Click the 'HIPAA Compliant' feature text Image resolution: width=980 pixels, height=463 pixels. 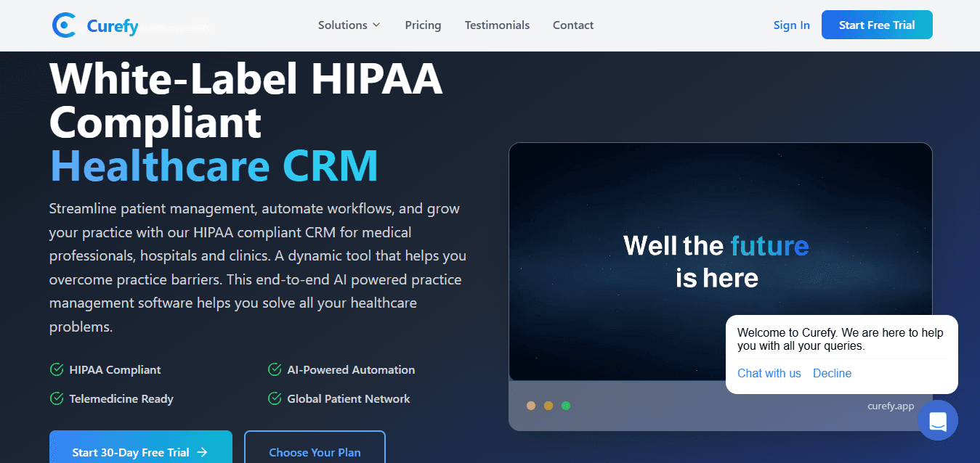pyautogui.click(x=115, y=369)
